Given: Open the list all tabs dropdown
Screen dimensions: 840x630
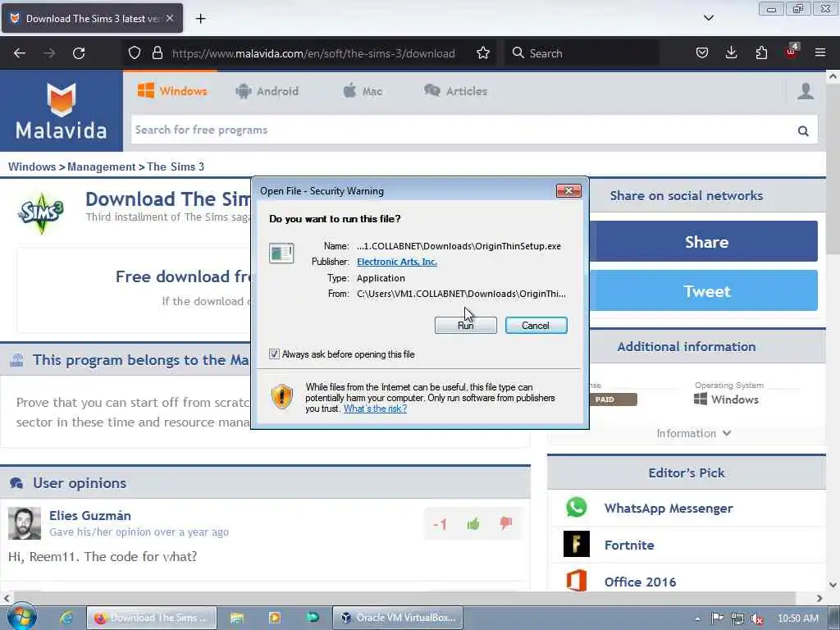Looking at the screenshot, I should [x=708, y=18].
